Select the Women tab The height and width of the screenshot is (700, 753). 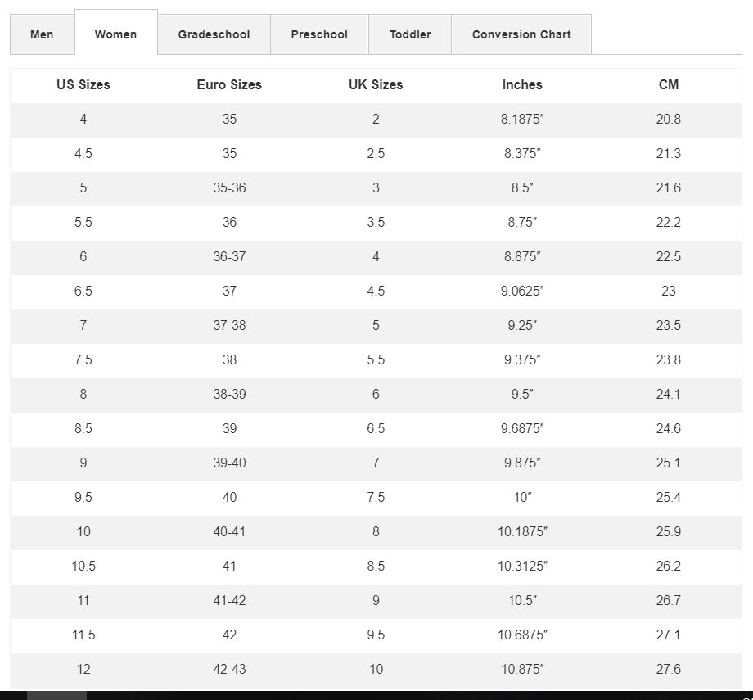pos(115,34)
